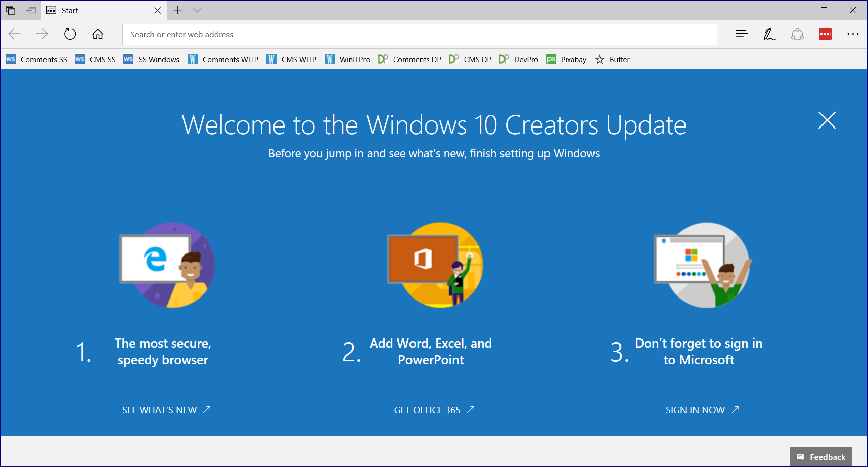
Task: Open a new tab with plus button
Action: point(177,10)
